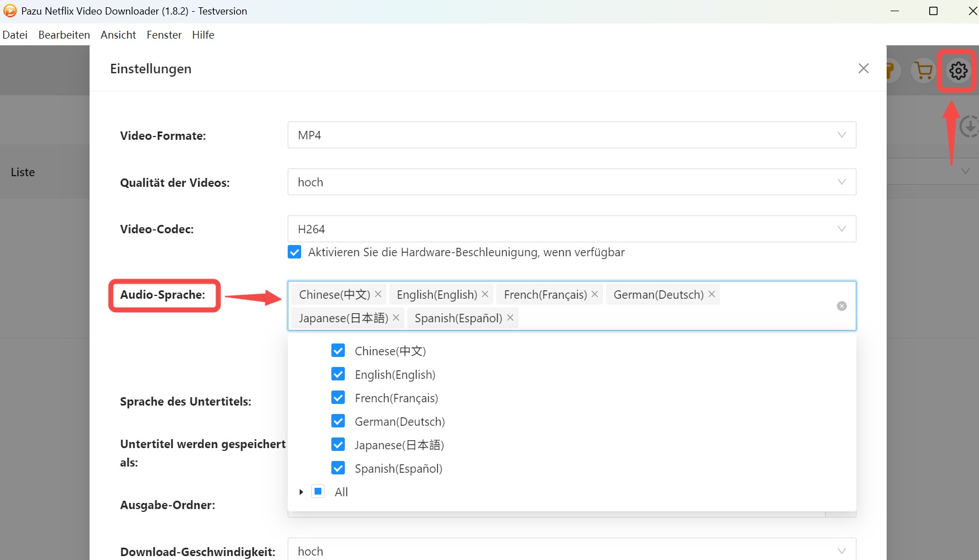
Task: Open the settings gear icon
Action: coord(958,71)
